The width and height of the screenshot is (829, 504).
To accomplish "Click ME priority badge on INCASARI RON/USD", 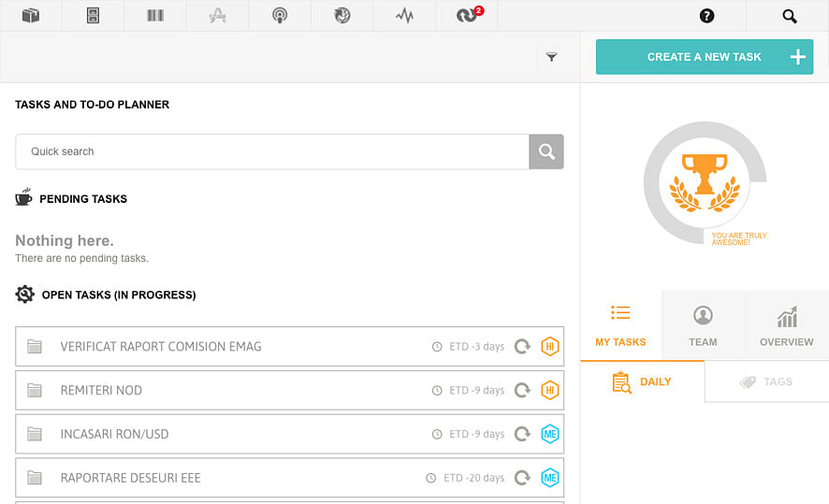I will coord(550,434).
